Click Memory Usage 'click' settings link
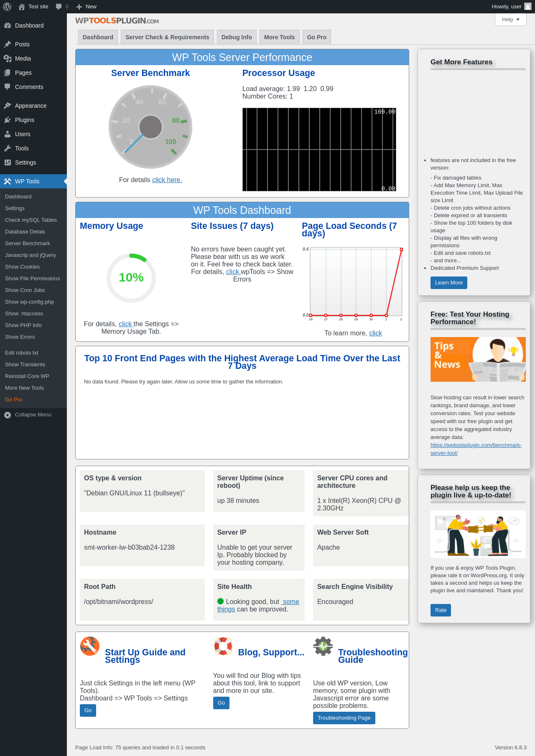This screenshot has width=535, height=756. [x=125, y=324]
